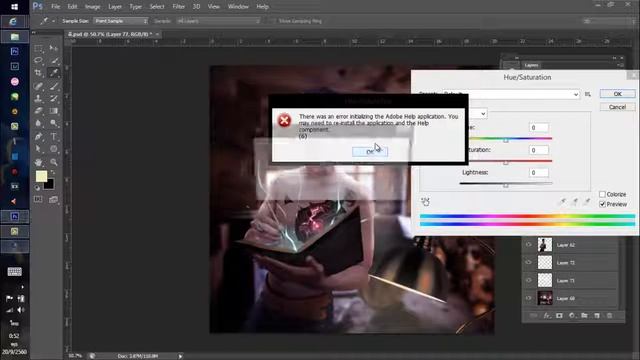Hide Layer 71 with its eye icon
Viewport: 640px width, 360px height.
pyautogui.click(x=529, y=280)
